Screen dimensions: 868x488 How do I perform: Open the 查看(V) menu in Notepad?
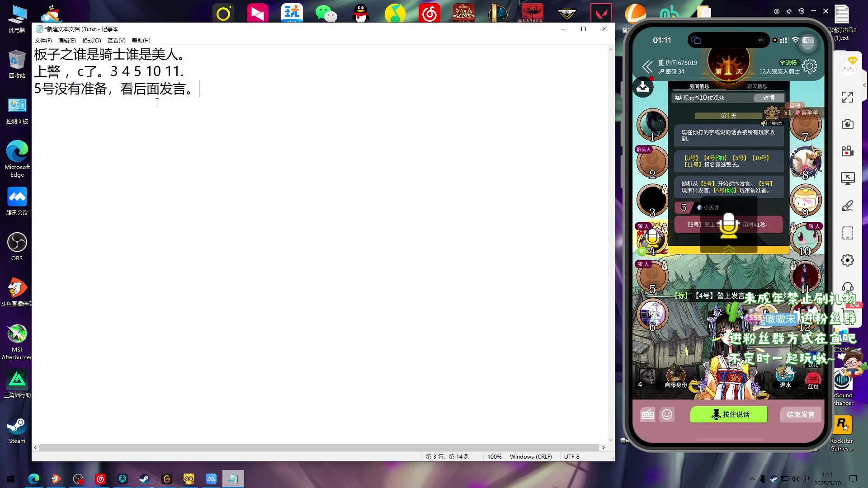[116, 41]
